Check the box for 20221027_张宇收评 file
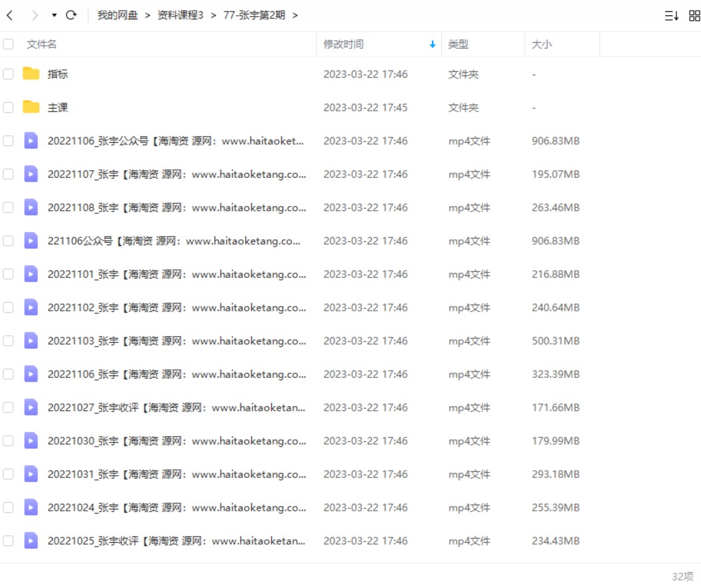This screenshot has width=701, height=588. tap(8, 407)
